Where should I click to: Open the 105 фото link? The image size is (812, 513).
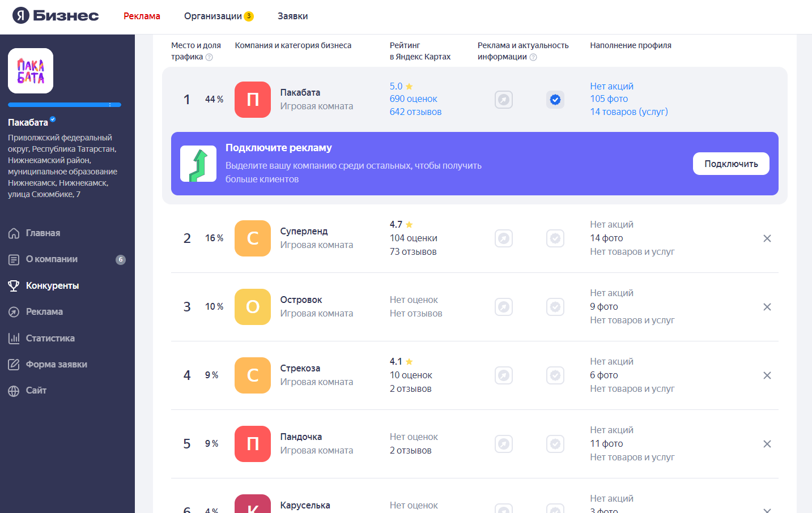609,99
